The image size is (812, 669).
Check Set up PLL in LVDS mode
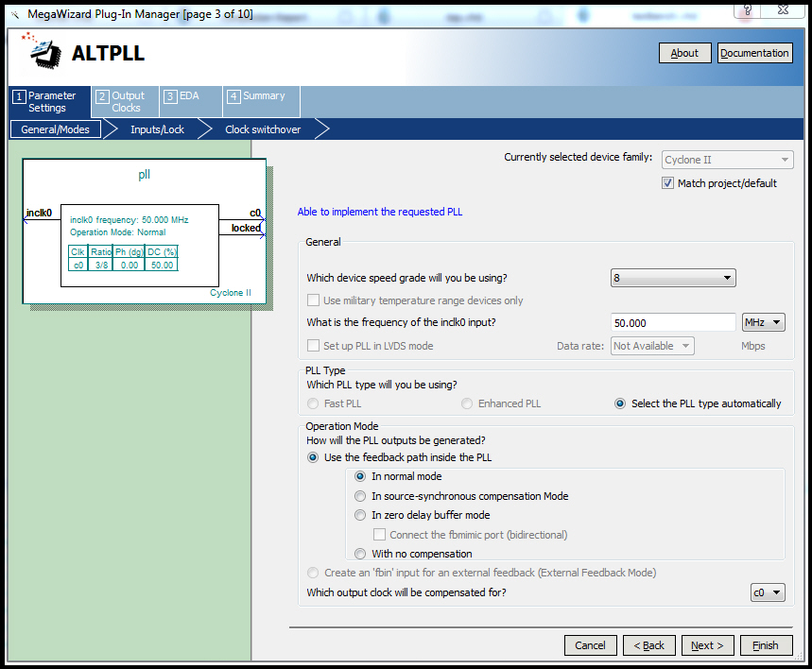click(x=313, y=346)
